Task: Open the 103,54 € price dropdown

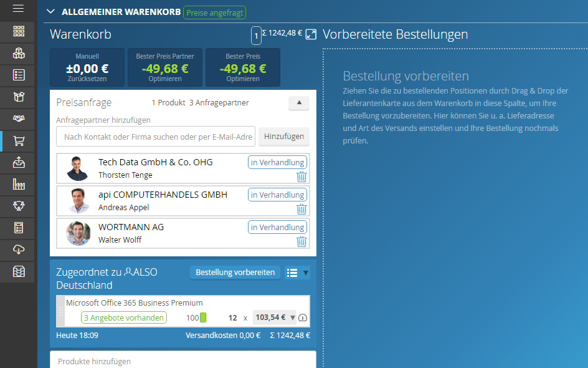Action: [x=293, y=317]
